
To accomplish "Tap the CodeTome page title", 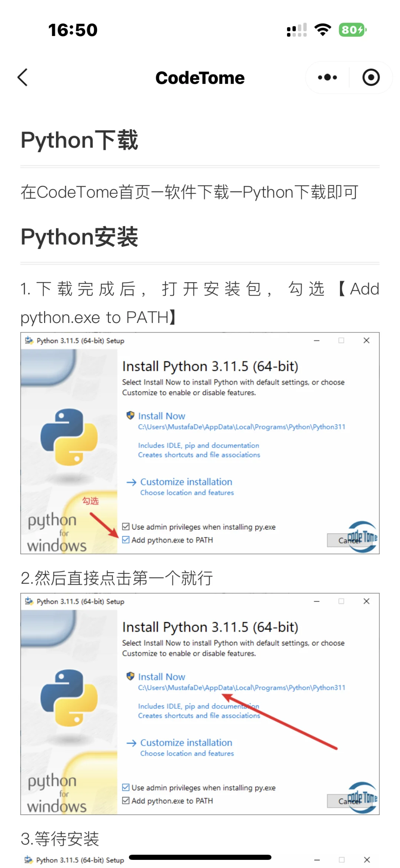I will point(200,78).
